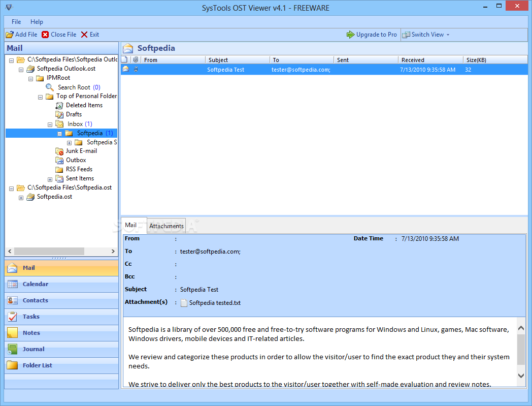Expand the Softpedia S subfolder node
532x406 pixels.
click(69, 143)
